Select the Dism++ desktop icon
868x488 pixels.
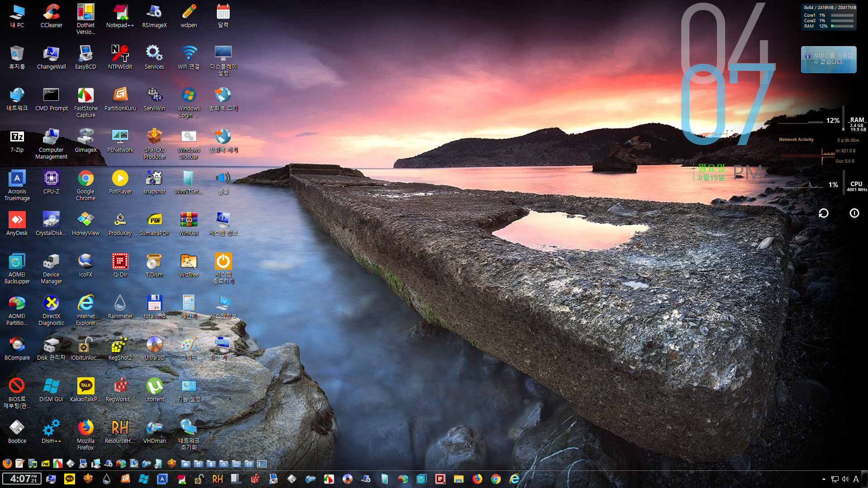52,432
